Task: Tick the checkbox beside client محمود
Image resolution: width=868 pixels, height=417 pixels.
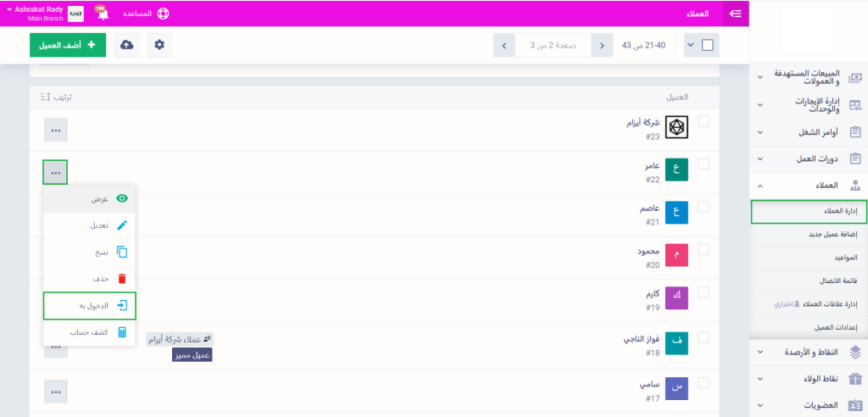Action: pyautogui.click(x=703, y=249)
